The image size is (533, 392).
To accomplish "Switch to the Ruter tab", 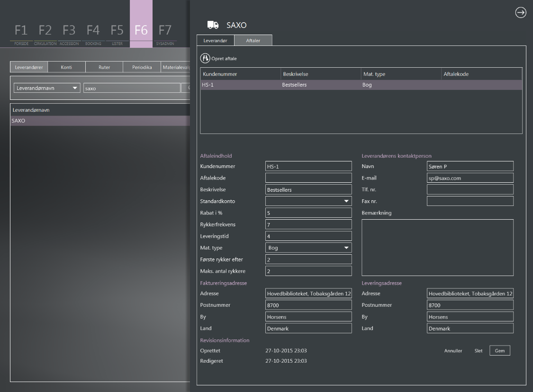I will click(104, 67).
